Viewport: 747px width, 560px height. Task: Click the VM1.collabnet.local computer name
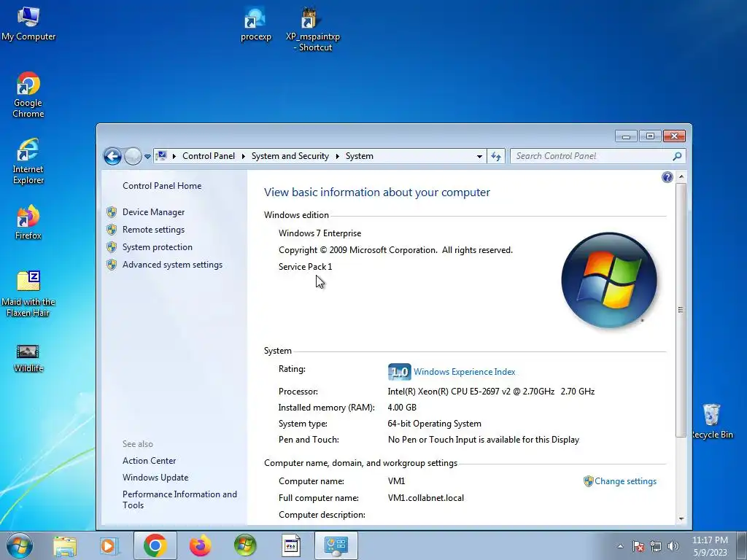coord(426,498)
